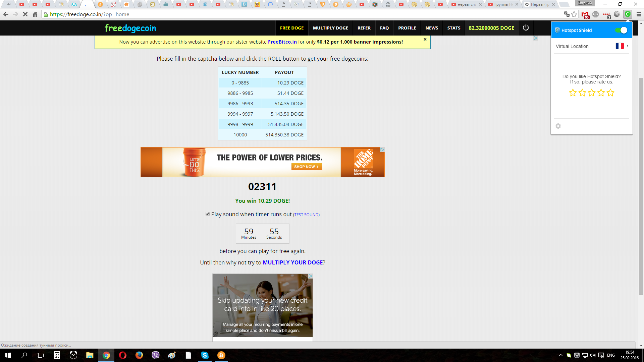The height and width of the screenshot is (362, 644).
Task: Open the MULTIPLY DOGE page
Action: tap(330, 28)
